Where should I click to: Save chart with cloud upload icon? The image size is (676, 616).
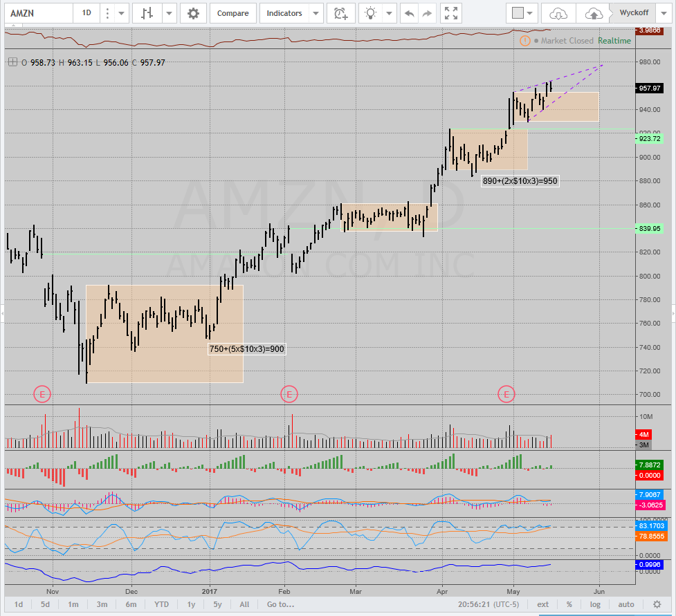point(593,13)
